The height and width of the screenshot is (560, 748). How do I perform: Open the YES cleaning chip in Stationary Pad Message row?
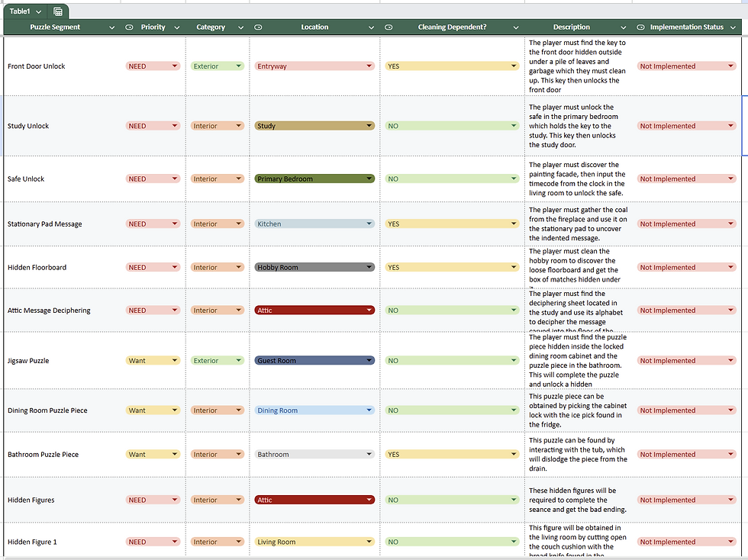[452, 224]
